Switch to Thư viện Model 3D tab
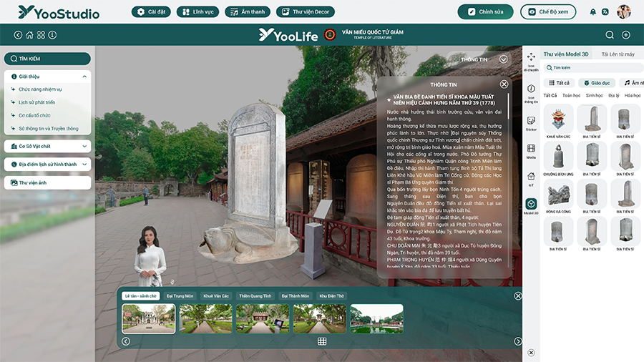Image resolution: width=644 pixels, height=362 pixels. [x=566, y=54]
